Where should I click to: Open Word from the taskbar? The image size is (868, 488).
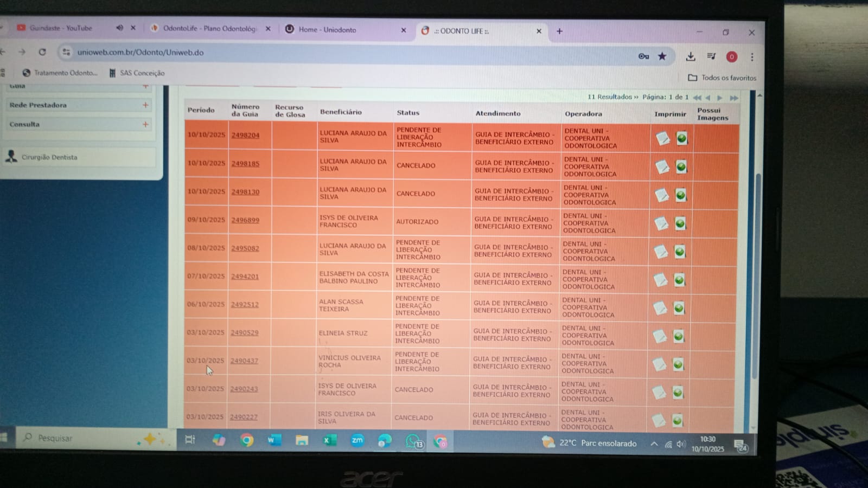(274, 440)
